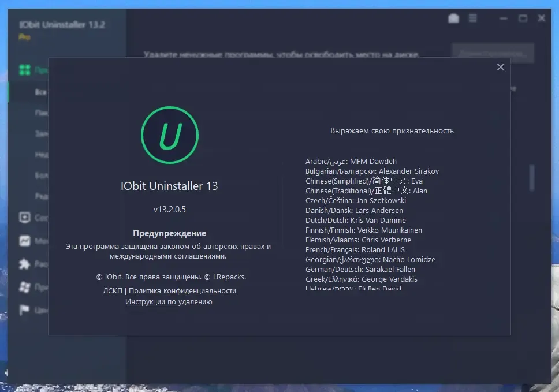Open the Политика конфиденциальности link
The image size is (559, 392).
click(182, 291)
